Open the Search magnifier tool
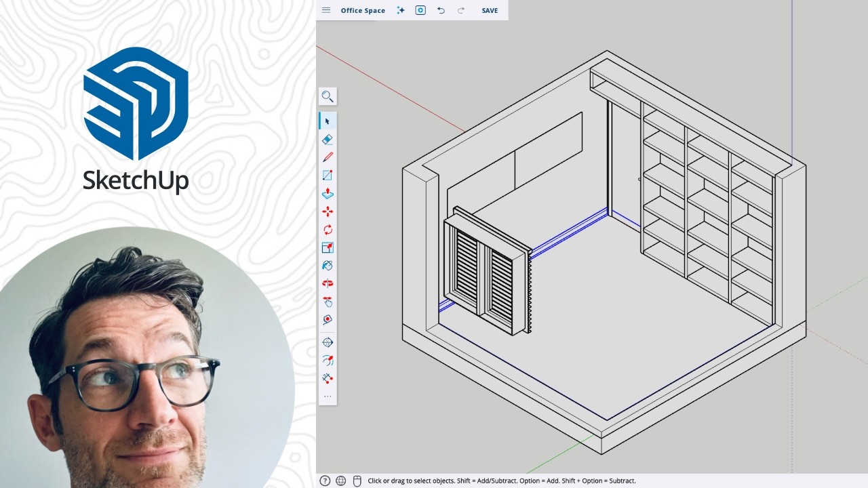The height and width of the screenshot is (488, 868). [x=328, y=96]
